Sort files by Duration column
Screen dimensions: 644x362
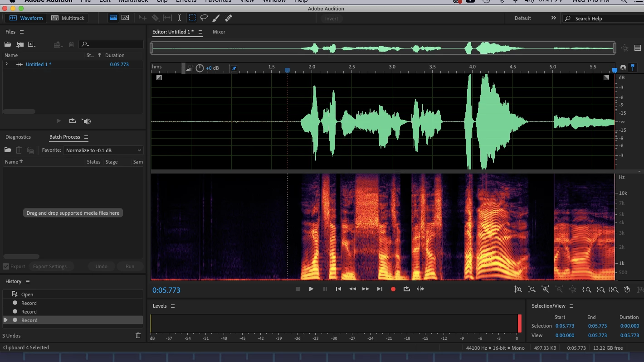(115, 55)
